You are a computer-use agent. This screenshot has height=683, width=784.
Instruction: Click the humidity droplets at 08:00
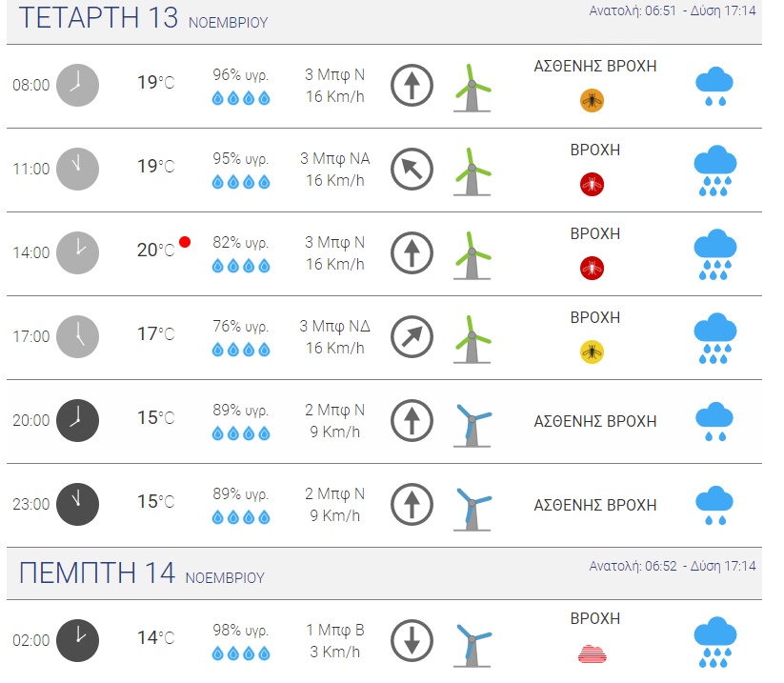(x=240, y=98)
